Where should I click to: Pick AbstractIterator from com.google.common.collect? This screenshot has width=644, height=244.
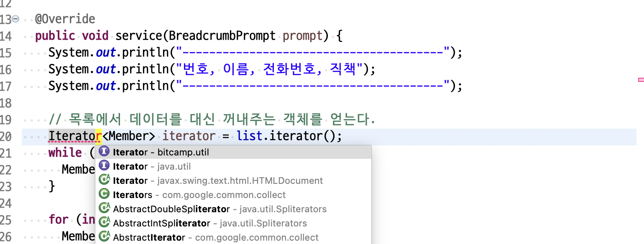point(233,237)
